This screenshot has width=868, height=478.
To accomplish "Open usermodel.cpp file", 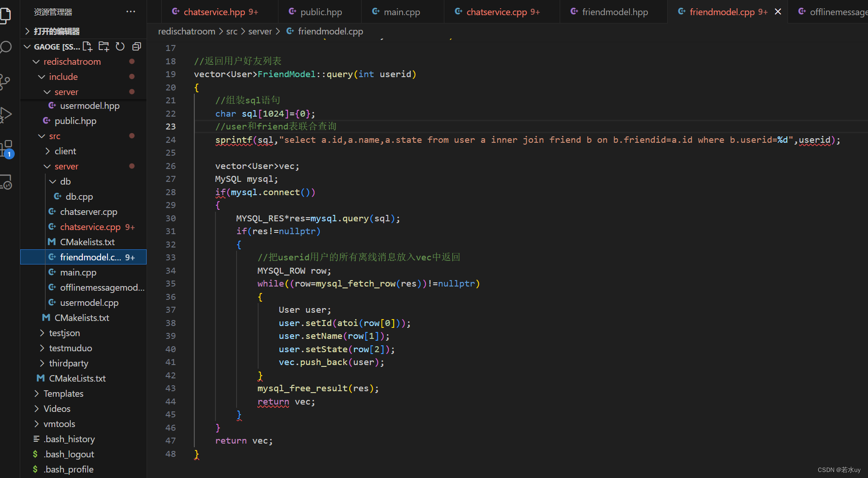I will pyautogui.click(x=83, y=303).
